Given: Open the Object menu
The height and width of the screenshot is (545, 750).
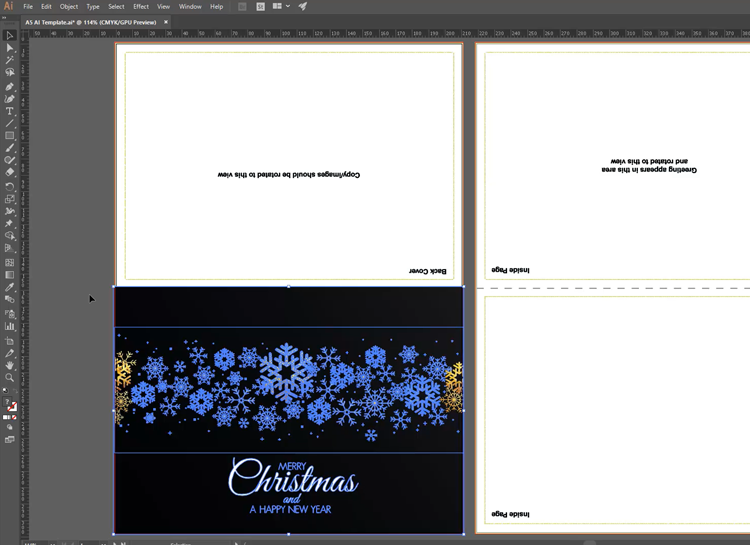Looking at the screenshot, I should [x=69, y=7].
